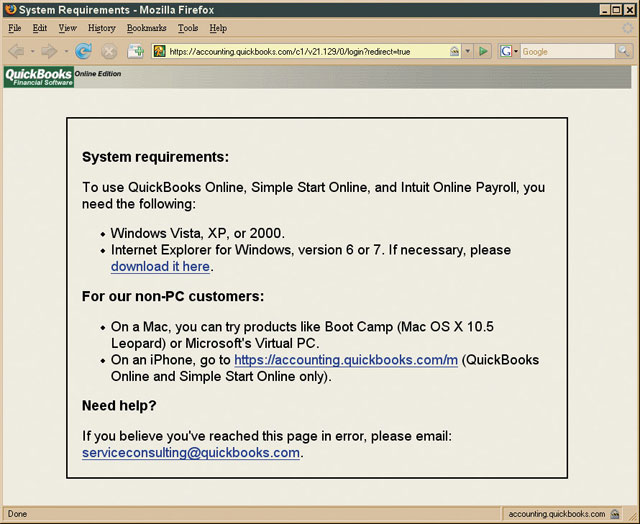Focus the Google search box
Image resolution: width=640 pixels, height=524 pixels.
coord(567,51)
